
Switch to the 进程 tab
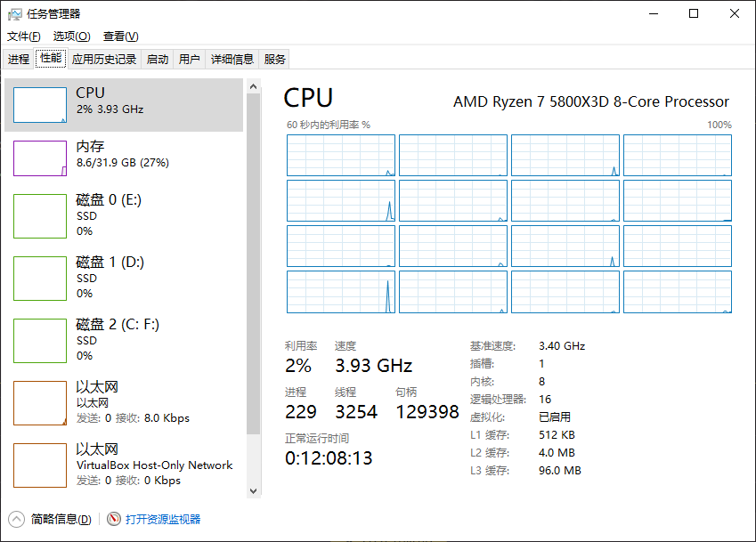(19, 60)
